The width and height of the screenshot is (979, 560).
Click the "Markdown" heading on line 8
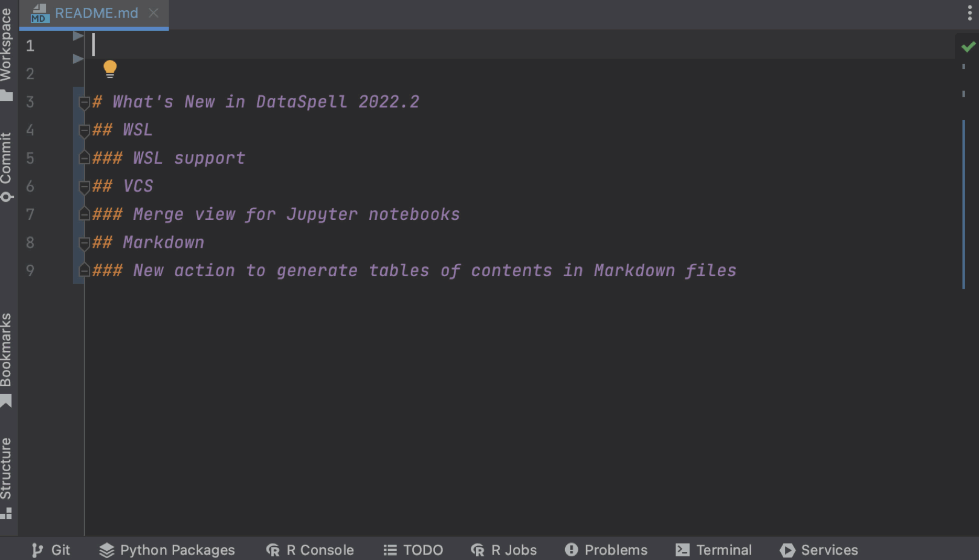coord(164,242)
